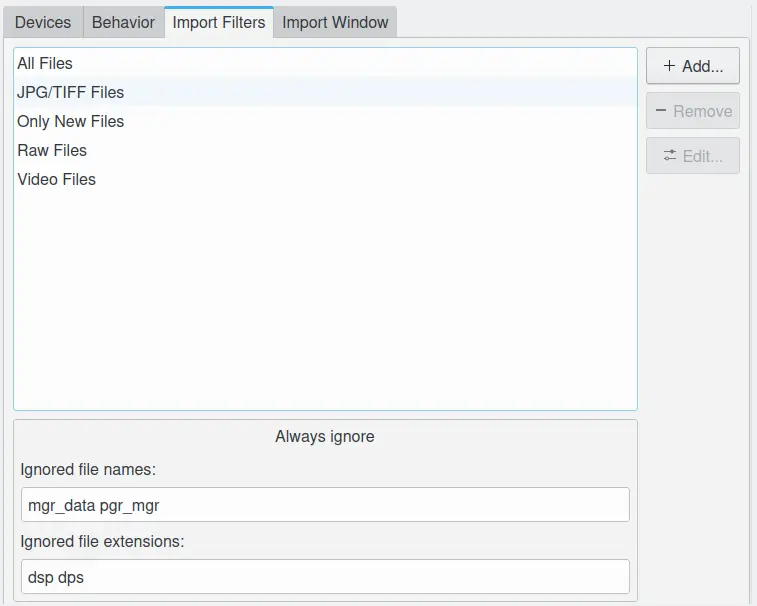
Task: Open the Behavior tab
Action: coord(123,22)
